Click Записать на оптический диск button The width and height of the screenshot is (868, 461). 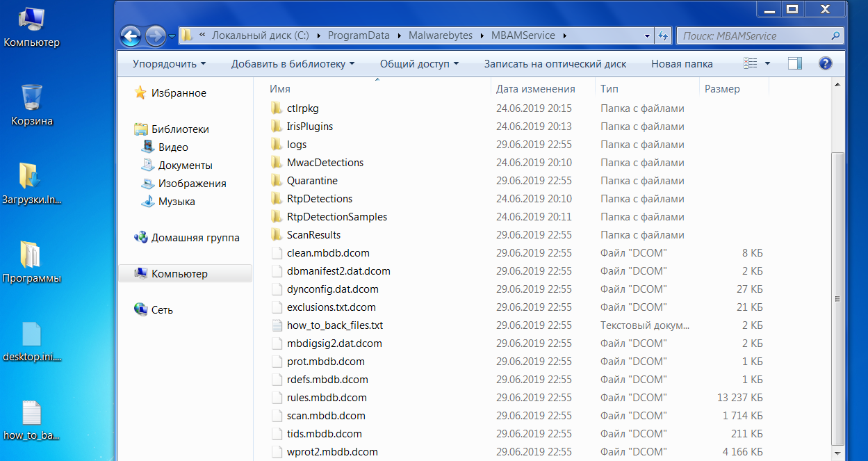555,64
